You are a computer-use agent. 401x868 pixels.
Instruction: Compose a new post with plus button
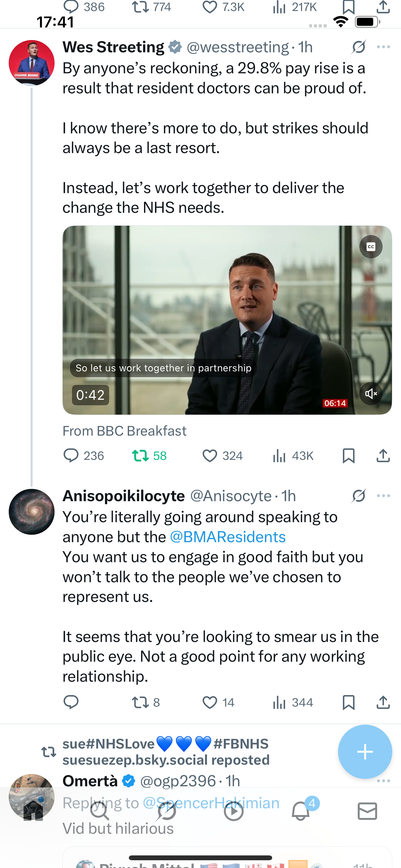(365, 752)
